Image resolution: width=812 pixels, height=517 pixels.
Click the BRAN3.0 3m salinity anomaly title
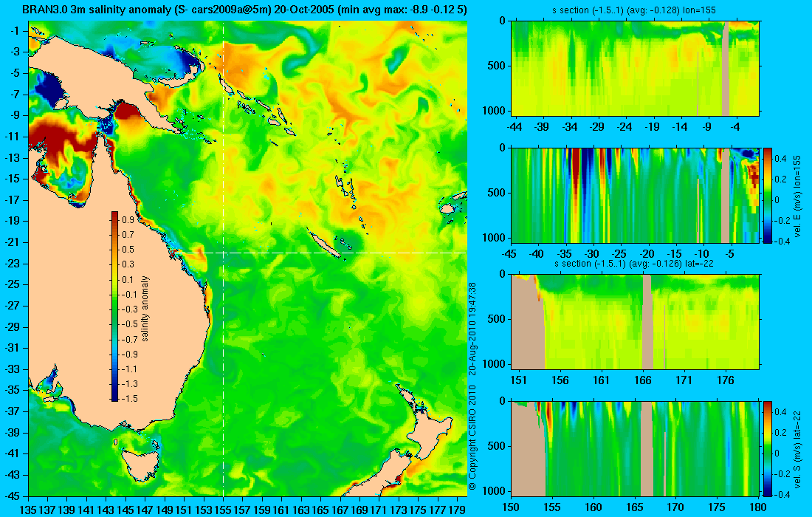tap(244, 10)
